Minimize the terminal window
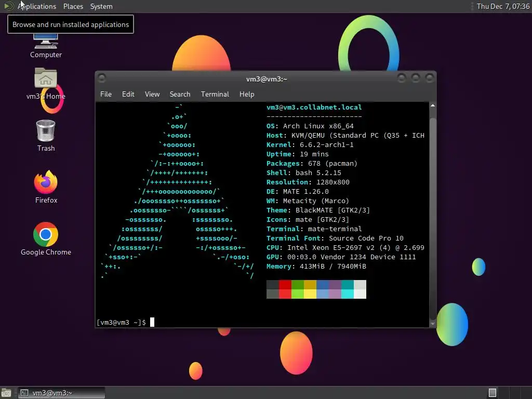 point(402,78)
